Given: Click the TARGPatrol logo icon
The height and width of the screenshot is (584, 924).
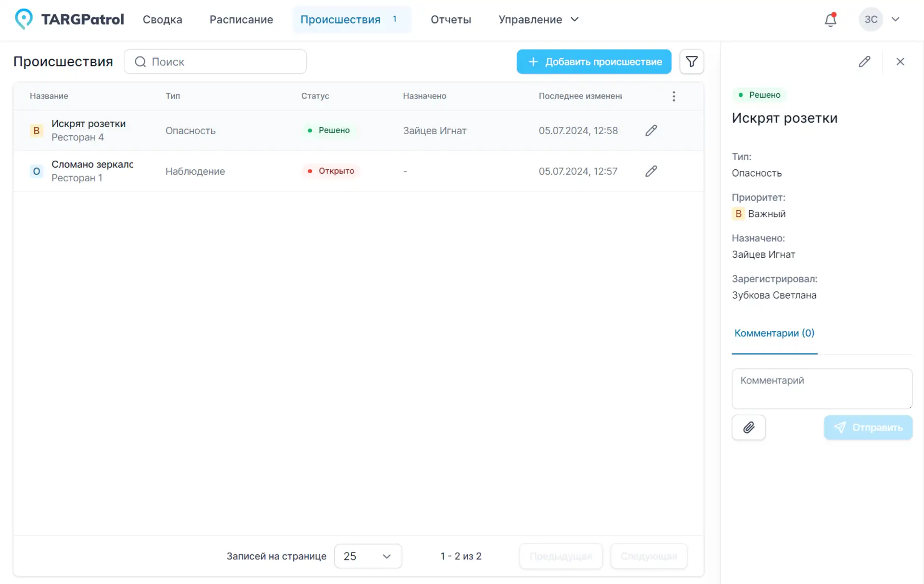Looking at the screenshot, I should tap(24, 19).
